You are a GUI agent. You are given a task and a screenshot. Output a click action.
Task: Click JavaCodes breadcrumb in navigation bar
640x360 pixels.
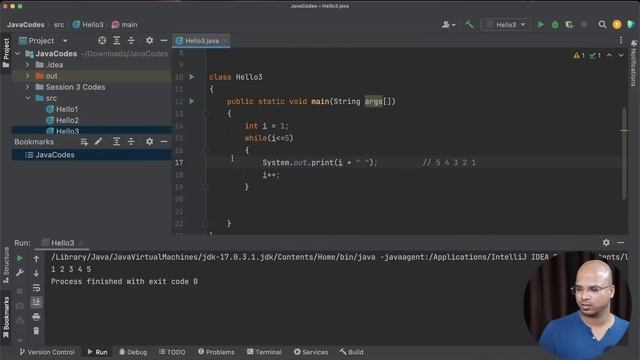(26, 24)
